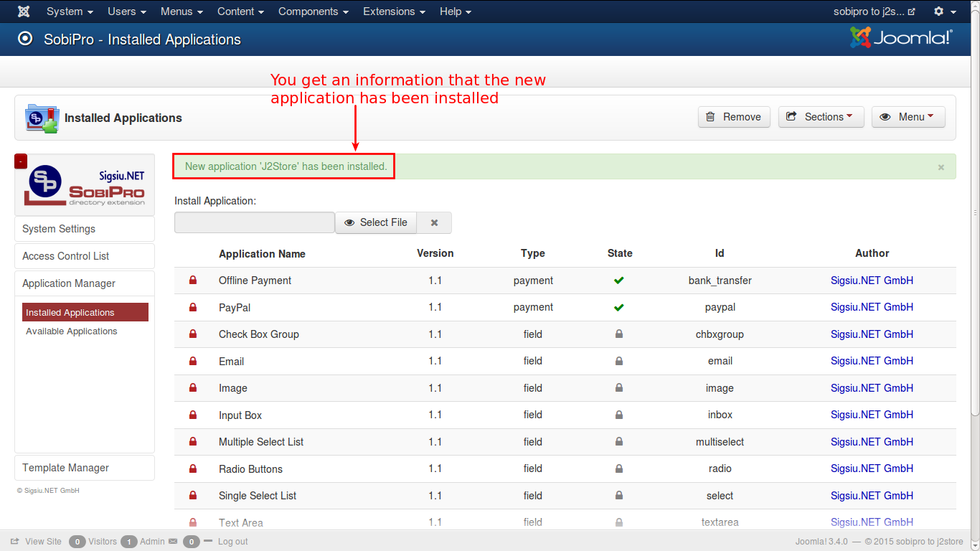The width and height of the screenshot is (980, 551).
Task: Click the Select File button
Action: (x=376, y=222)
